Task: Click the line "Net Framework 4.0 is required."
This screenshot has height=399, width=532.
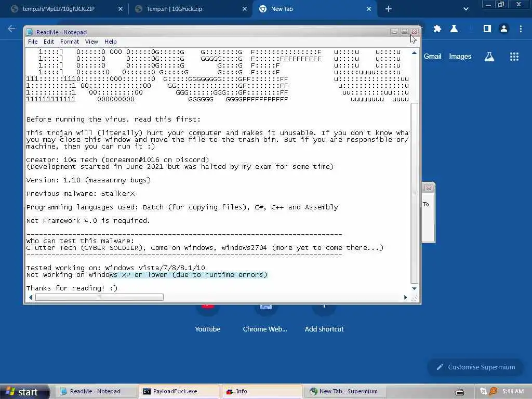Action: pyautogui.click(x=88, y=221)
